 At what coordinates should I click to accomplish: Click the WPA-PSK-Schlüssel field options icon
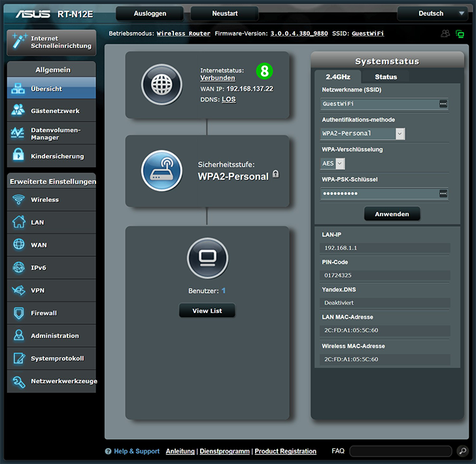443,193
